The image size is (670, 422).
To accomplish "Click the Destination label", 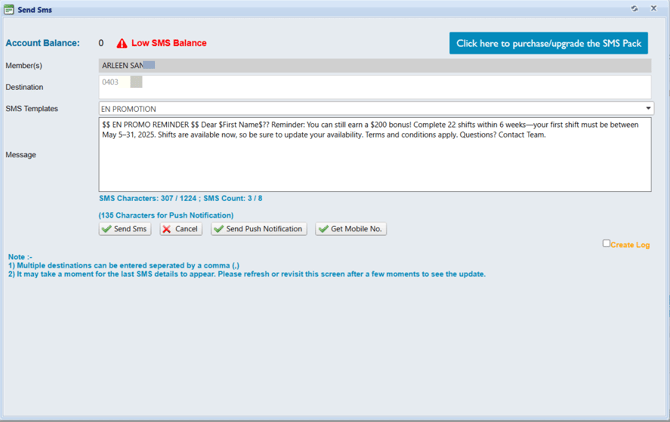I will (x=24, y=87).
